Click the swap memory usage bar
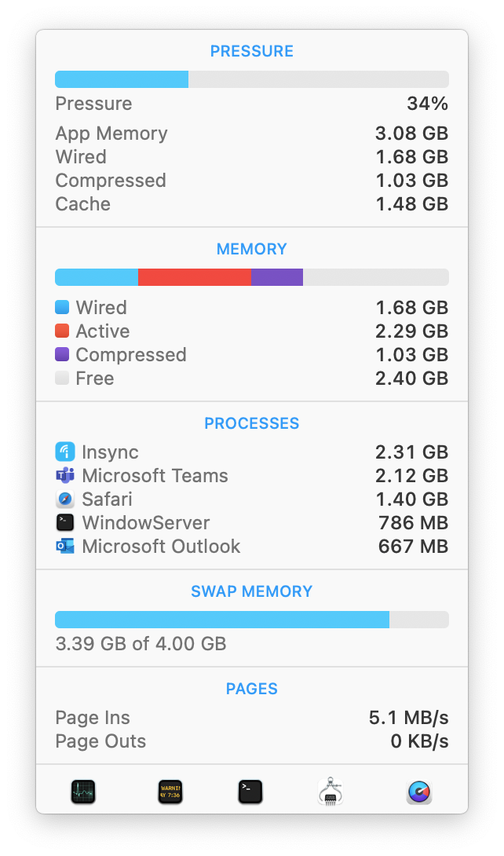The height and width of the screenshot is (856, 504). pyautogui.click(x=251, y=620)
